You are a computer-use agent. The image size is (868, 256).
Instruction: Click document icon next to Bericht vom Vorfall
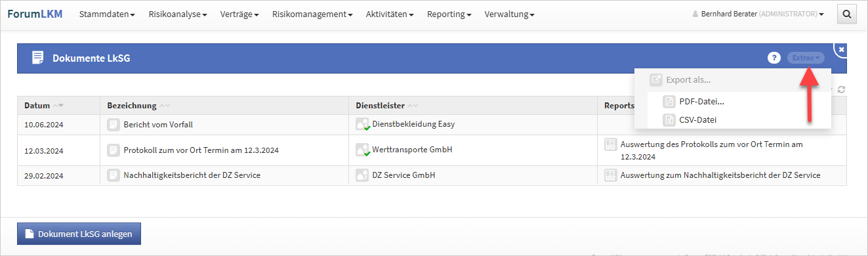click(113, 124)
